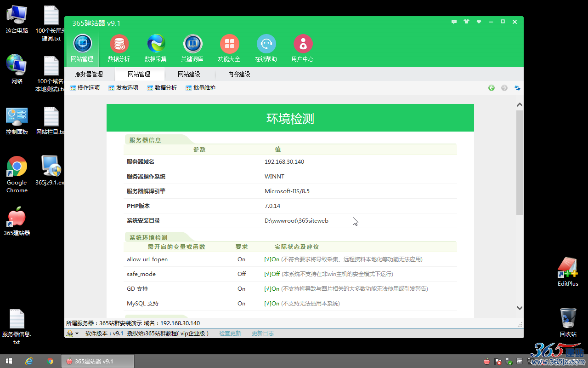Screen dimensions: 588x368
Task: Click the grey forward arrow icon
Action: [x=504, y=88]
